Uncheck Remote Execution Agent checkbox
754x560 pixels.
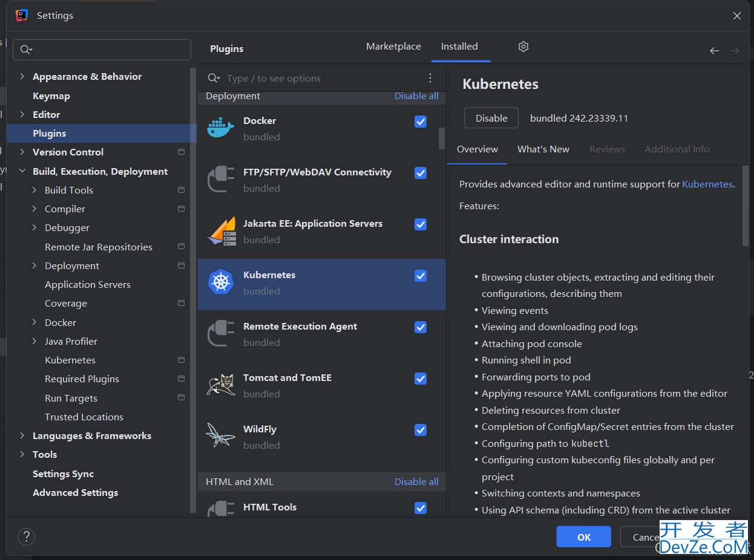(x=421, y=327)
